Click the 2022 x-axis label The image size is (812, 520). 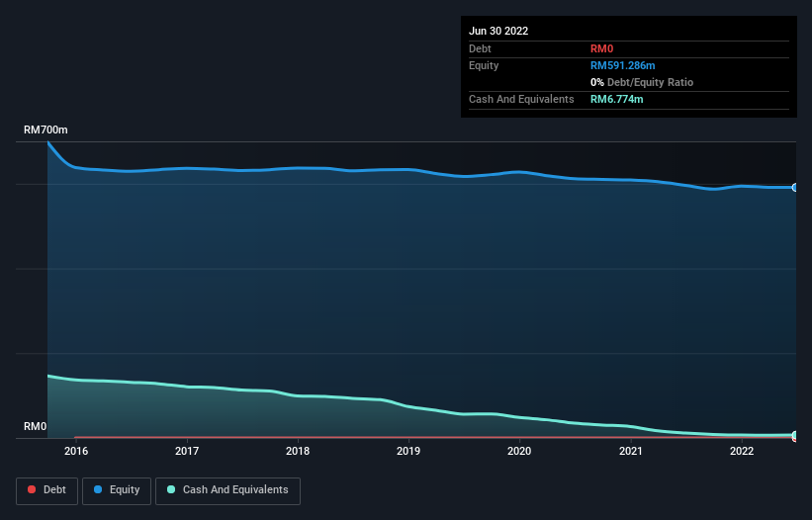point(742,451)
